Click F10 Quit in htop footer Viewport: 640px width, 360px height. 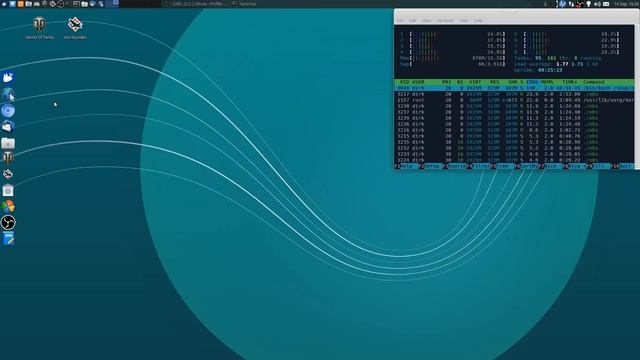(x=622, y=166)
